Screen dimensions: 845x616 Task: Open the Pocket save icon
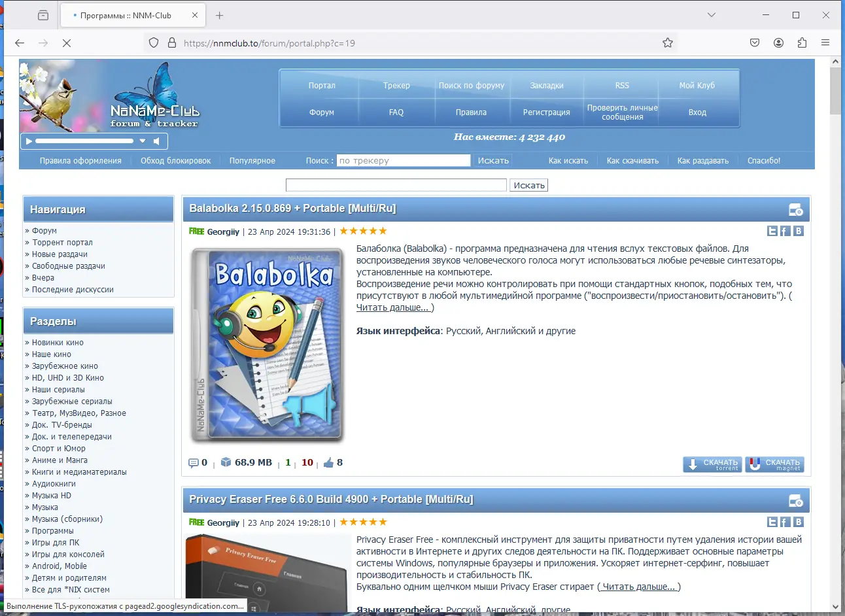click(x=755, y=43)
